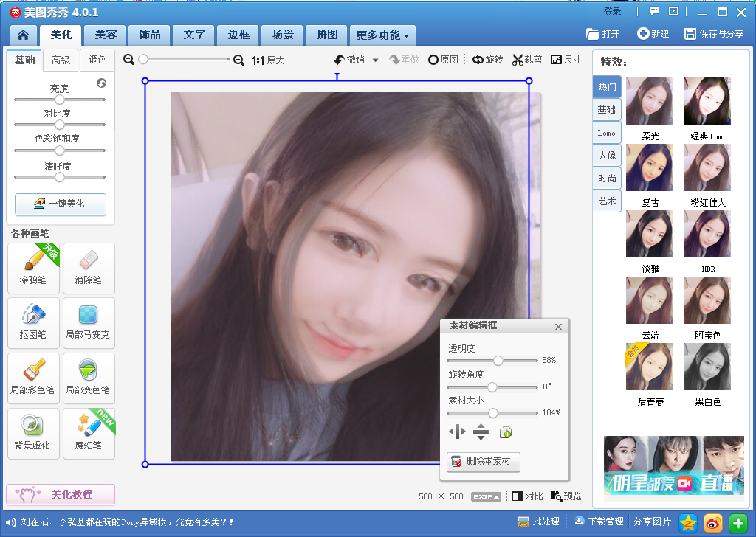756x537 pixels.
Task: Select the 艺术 effects category
Action: point(607,201)
